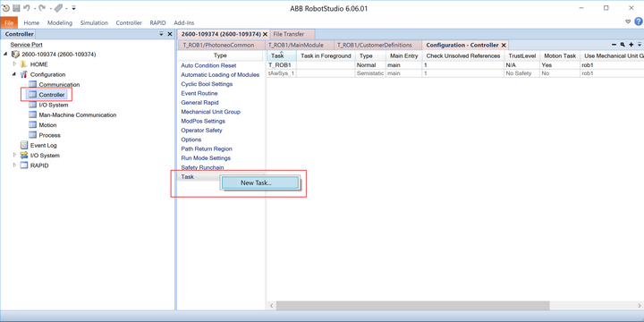644x322 pixels.
Task: Collapse the ribbon with the chevron icon
Action: tap(628, 21)
